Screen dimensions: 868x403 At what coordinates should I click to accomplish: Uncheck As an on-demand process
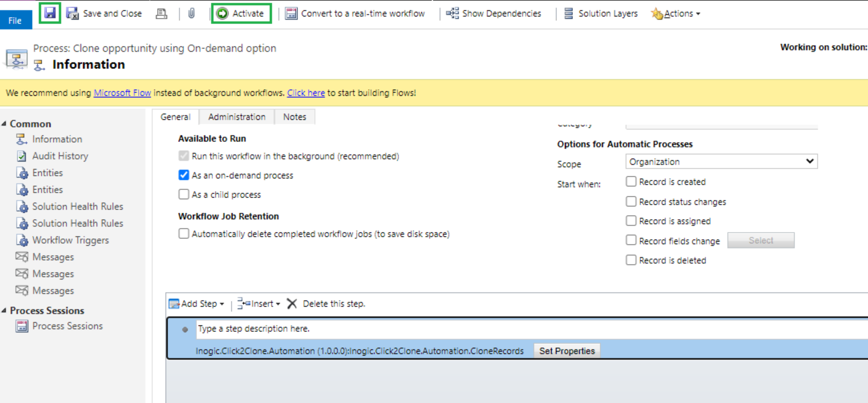click(184, 175)
